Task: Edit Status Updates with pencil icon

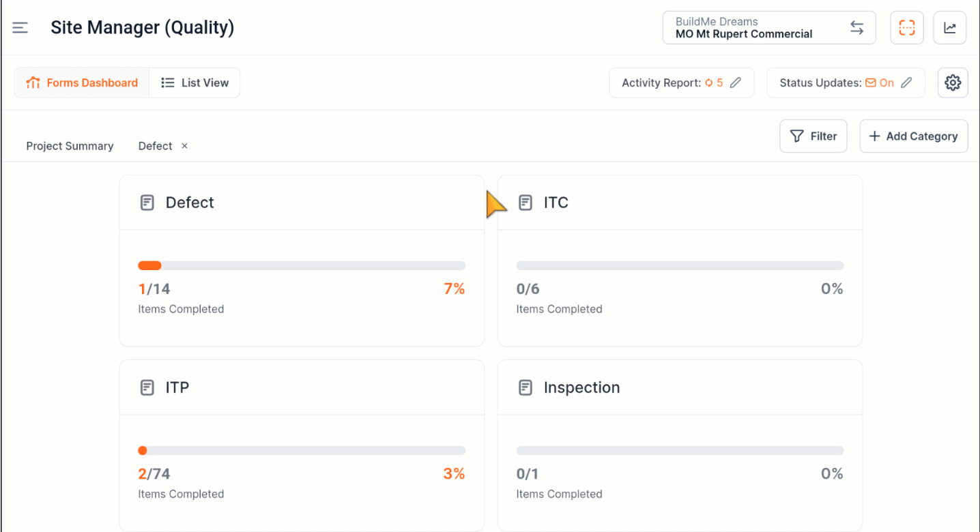Action: pyautogui.click(x=906, y=83)
